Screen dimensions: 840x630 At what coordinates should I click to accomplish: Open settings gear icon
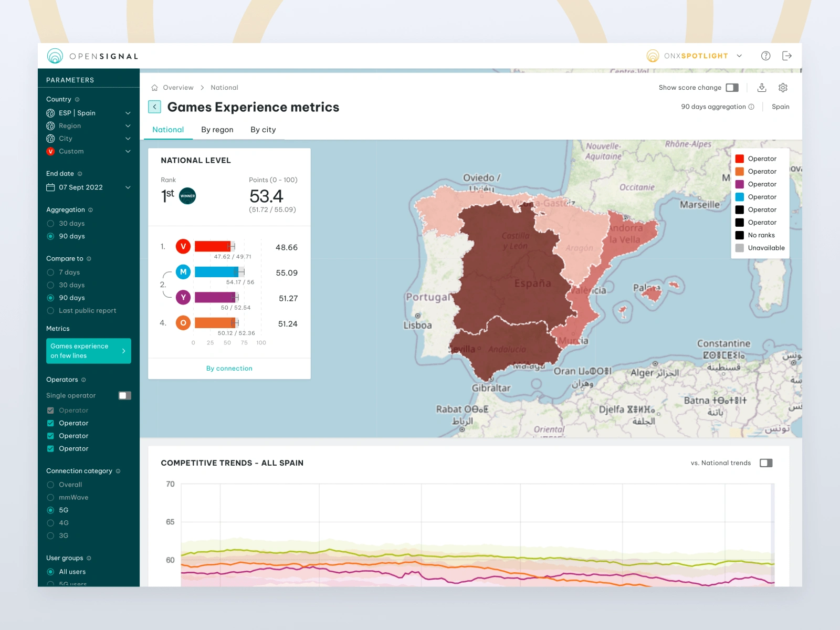click(x=783, y=88)
